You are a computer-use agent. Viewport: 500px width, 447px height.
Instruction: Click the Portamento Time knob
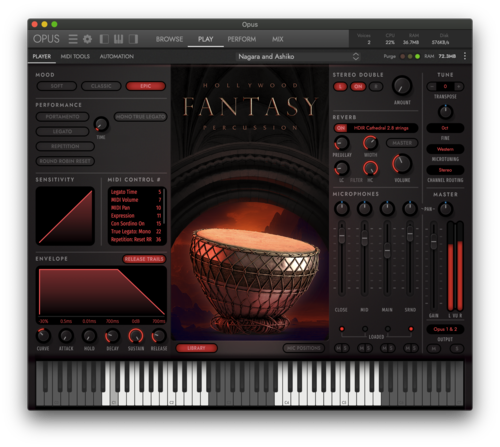[x=101, y=124]
